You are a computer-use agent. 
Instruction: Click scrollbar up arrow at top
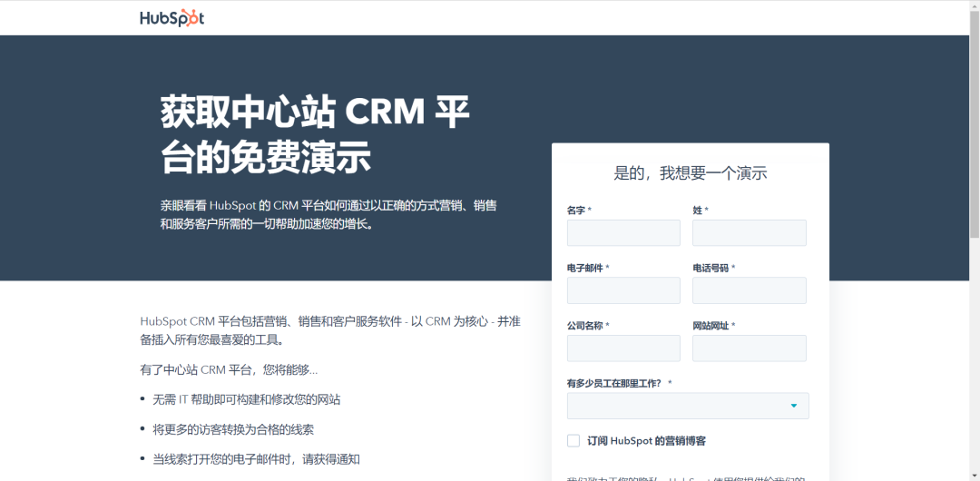[975, 5]
